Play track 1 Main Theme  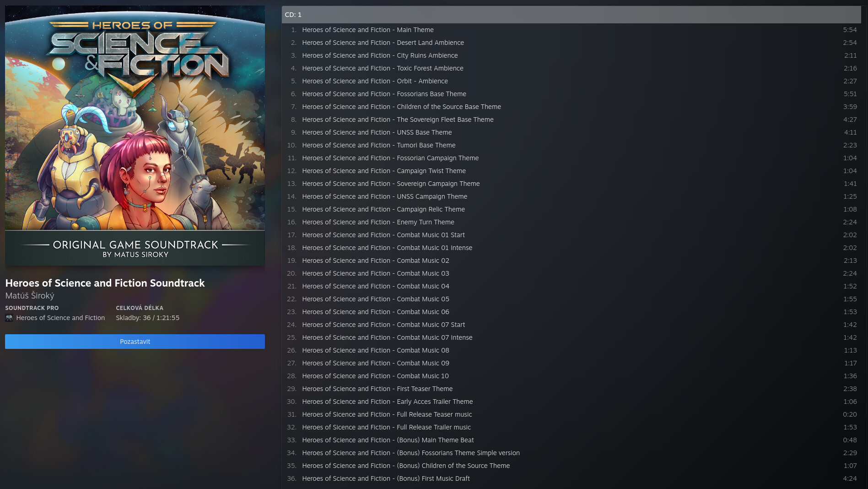click(367, 30)
